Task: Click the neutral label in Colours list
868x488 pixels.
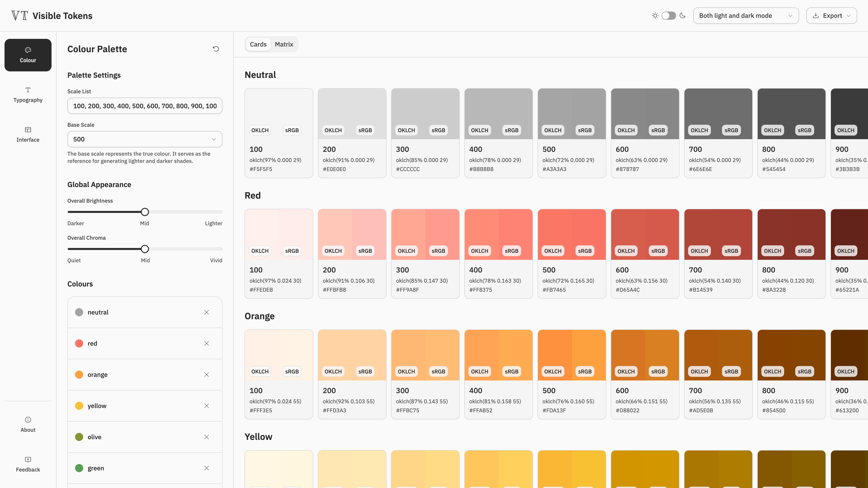Action: pos(98,312)
